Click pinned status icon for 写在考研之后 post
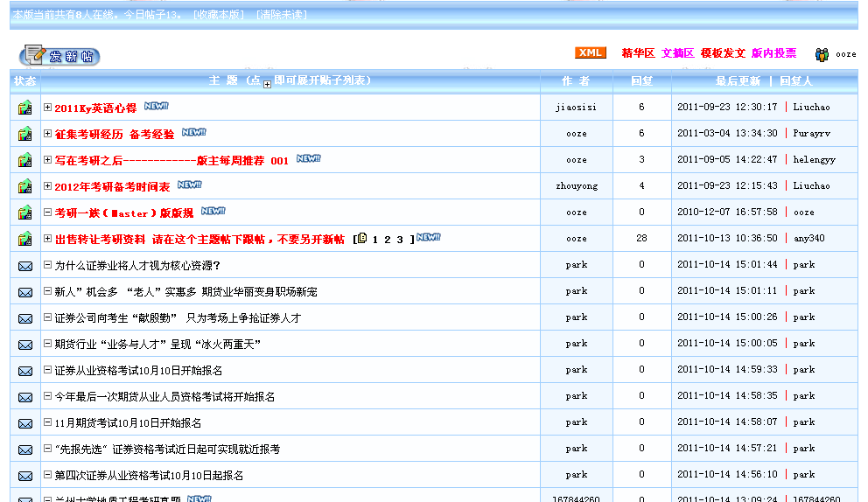 tap(24, 160)
